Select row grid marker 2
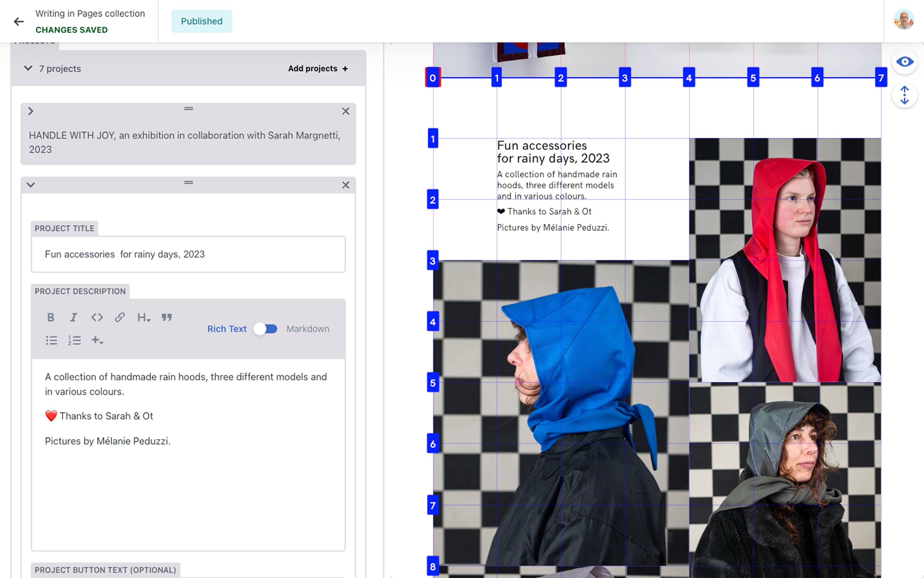The image size is (924, 578). pyautogui.click(x=432, y=199)
